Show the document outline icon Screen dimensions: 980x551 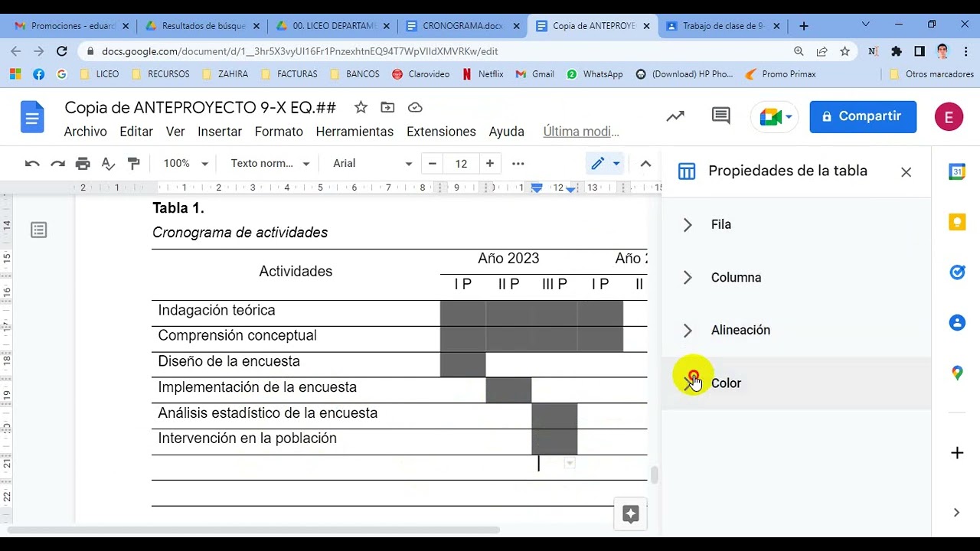39,230
